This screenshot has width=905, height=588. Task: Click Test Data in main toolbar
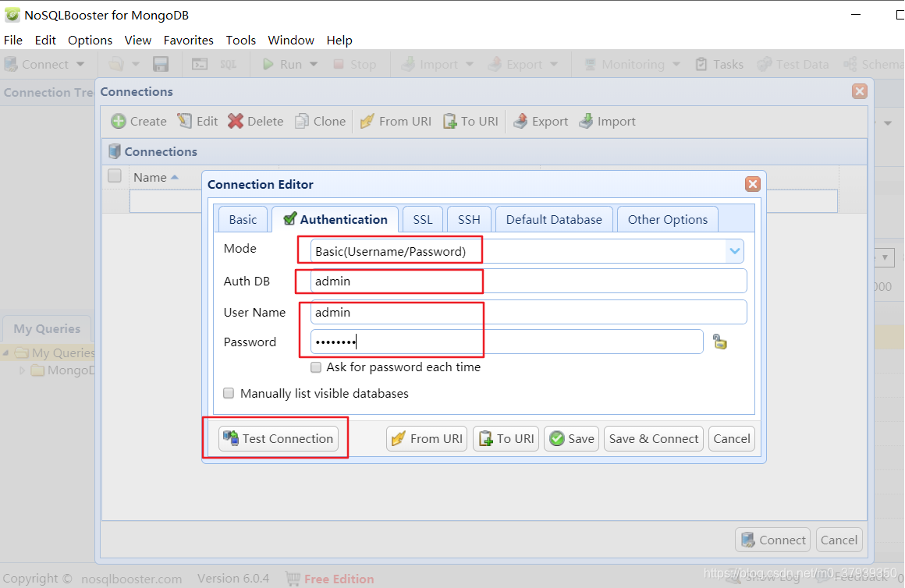[x=793, y=64]
